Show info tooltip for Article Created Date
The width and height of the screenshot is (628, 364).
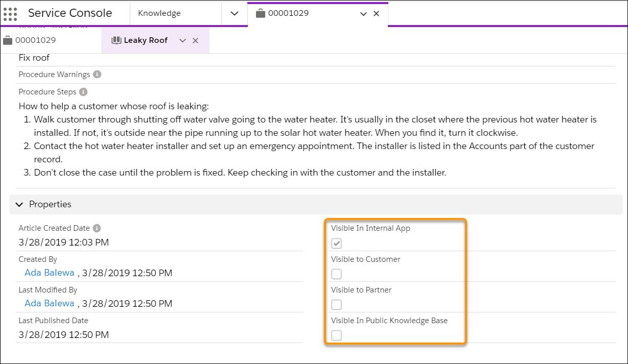tap(97, 228)
